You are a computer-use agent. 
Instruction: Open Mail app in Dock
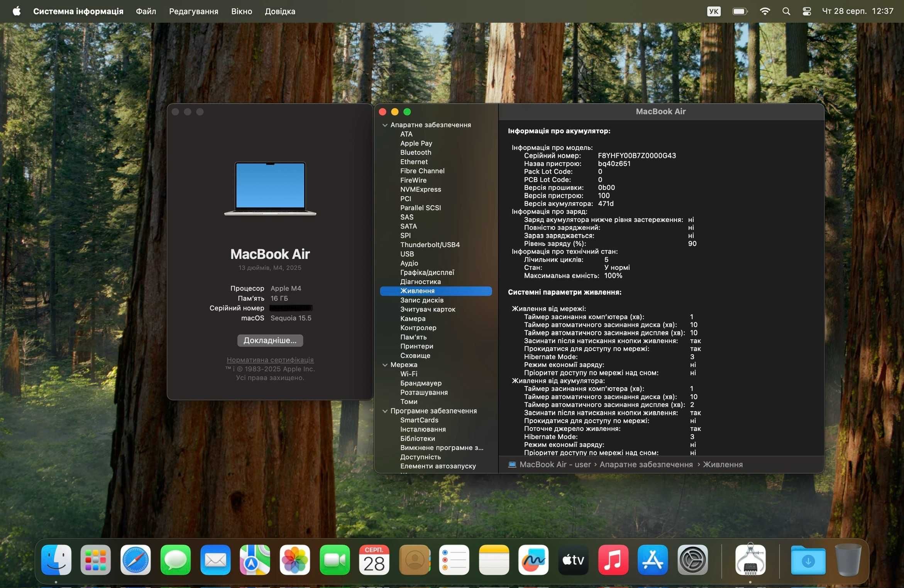[x=215, y=559]
